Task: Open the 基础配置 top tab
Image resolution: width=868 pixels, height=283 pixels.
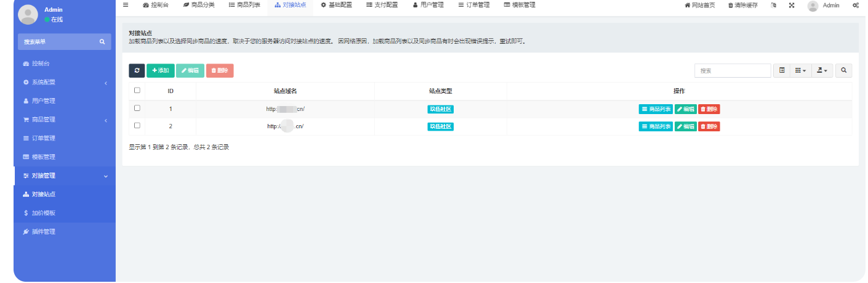Action: [x=336, y=5]
